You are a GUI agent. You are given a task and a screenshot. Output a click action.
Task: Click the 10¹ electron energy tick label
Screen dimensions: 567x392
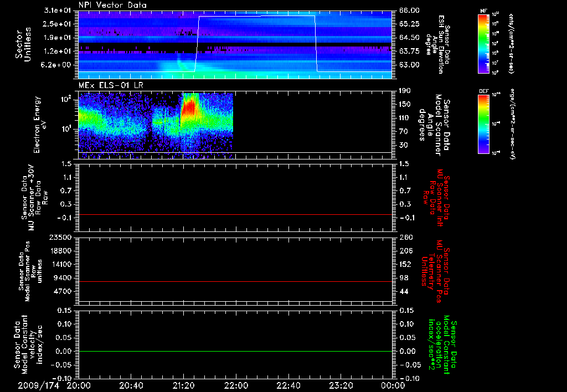click(65, 129)
